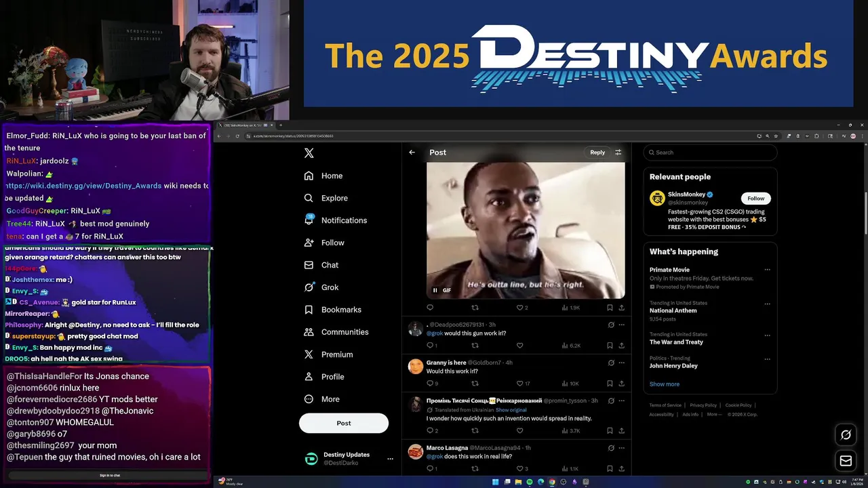Click the @grok mention in Deadpoo62679131 post

[434, 333]
